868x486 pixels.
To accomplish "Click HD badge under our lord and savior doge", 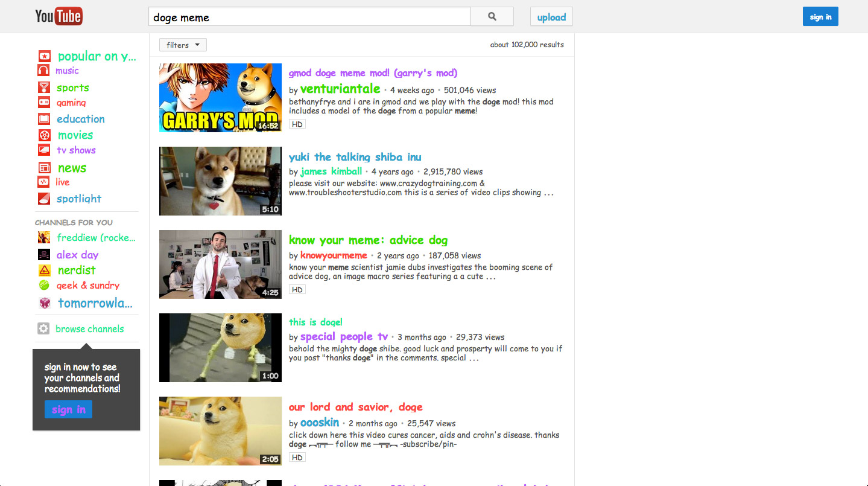I will [x=297, y=458].
